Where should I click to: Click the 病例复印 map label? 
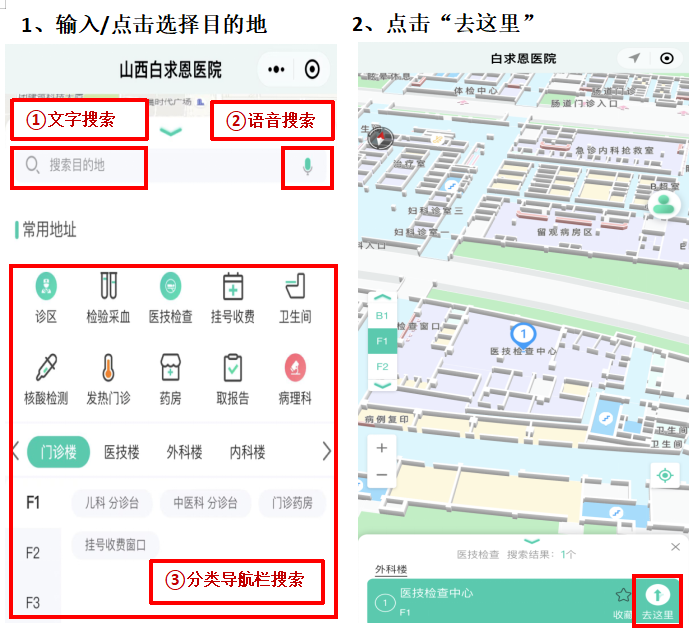386,419
